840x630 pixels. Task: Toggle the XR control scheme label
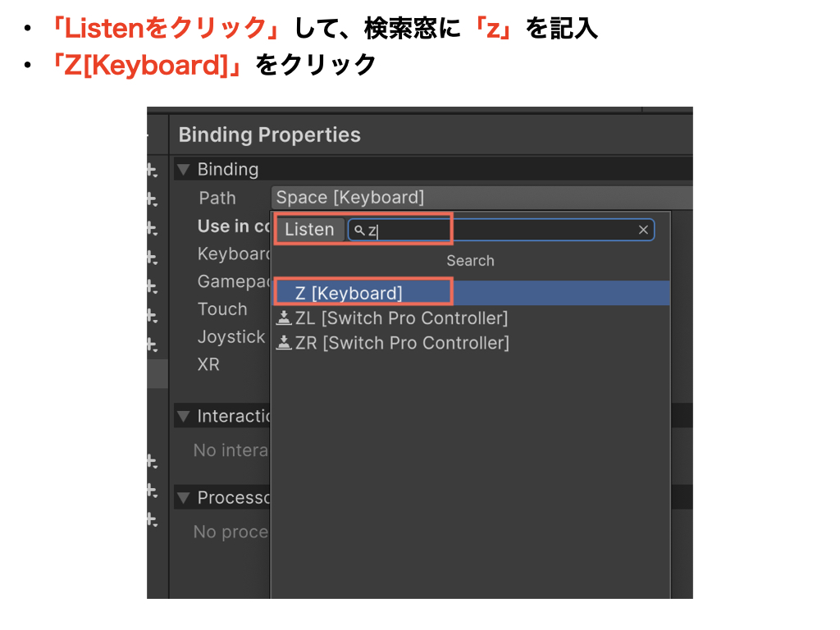(x=208, y=364)
